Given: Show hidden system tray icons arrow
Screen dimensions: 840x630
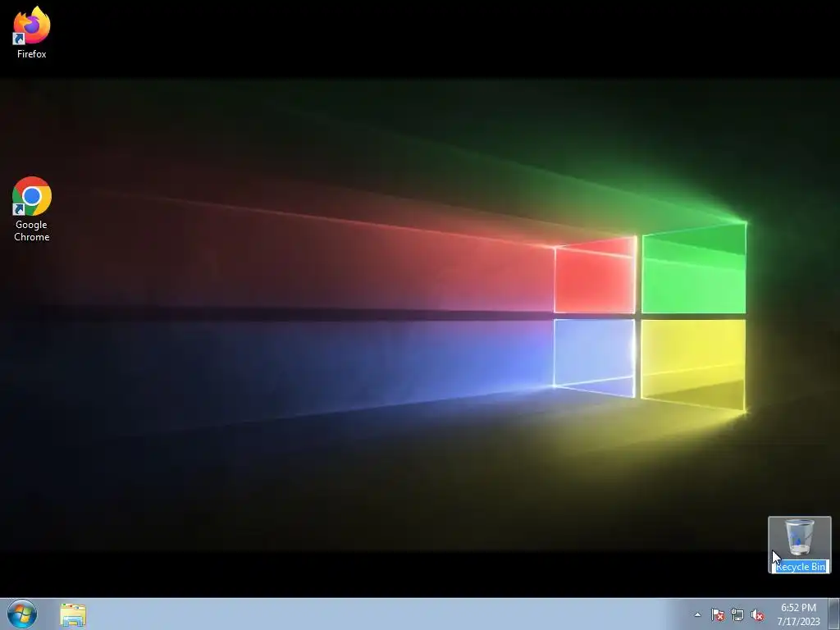Looking at the screenshot, I should (697, 614).
